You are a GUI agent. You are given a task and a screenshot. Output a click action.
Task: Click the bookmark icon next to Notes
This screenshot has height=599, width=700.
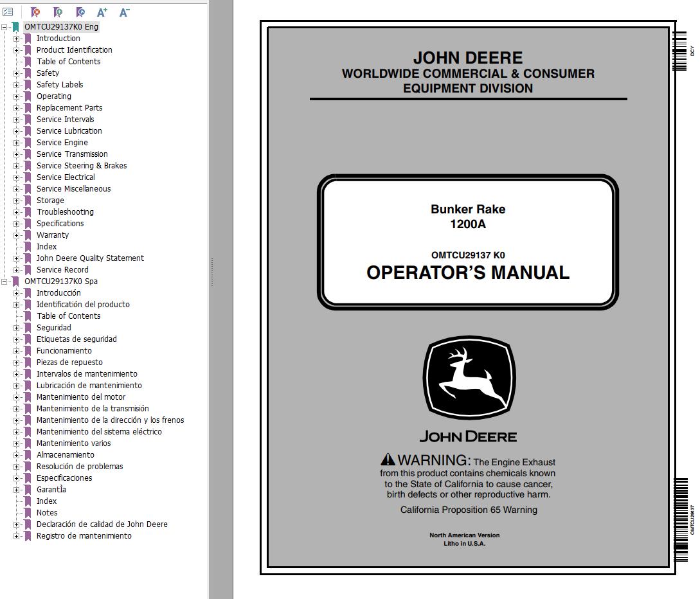[28, 513]
